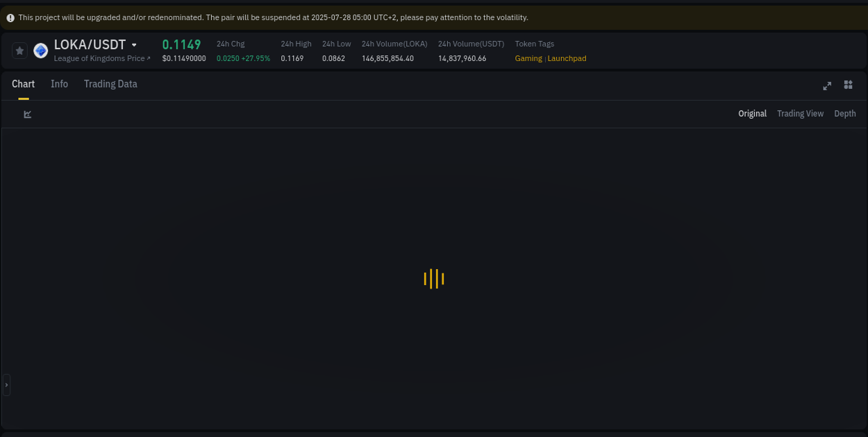Open the Launchpad token tag
This screenshot has width=868, height=437.
pos(567,58)
